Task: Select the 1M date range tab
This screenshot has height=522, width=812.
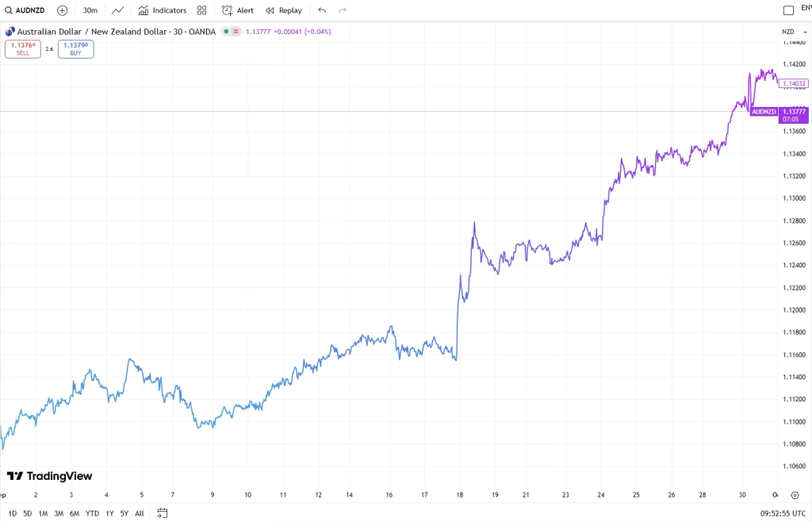Action: tap(43, 513)
